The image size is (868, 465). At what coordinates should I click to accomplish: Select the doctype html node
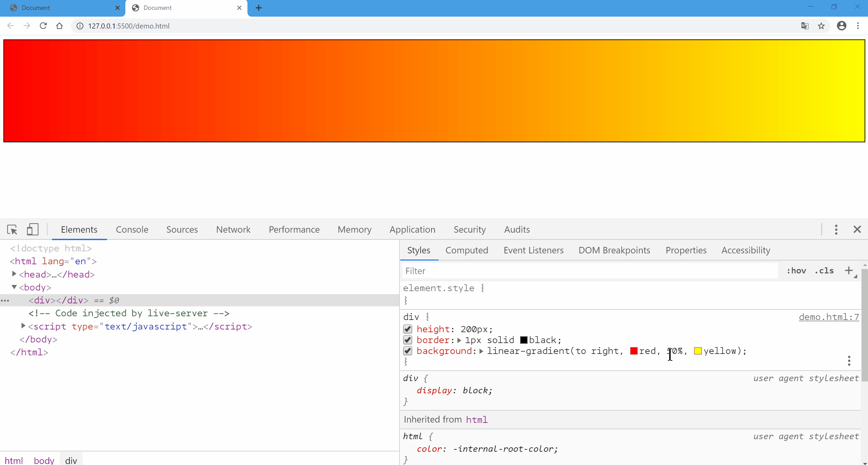[51, 248]
